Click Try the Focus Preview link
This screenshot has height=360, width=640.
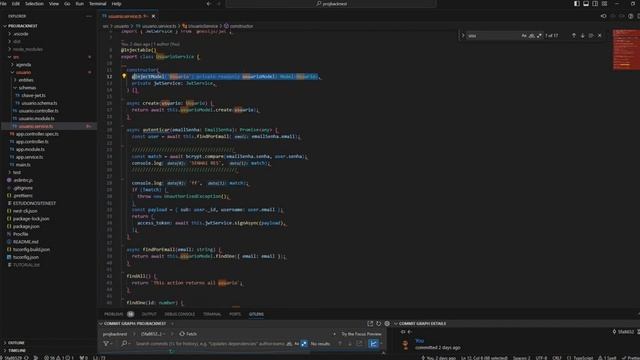coord(361,334)
